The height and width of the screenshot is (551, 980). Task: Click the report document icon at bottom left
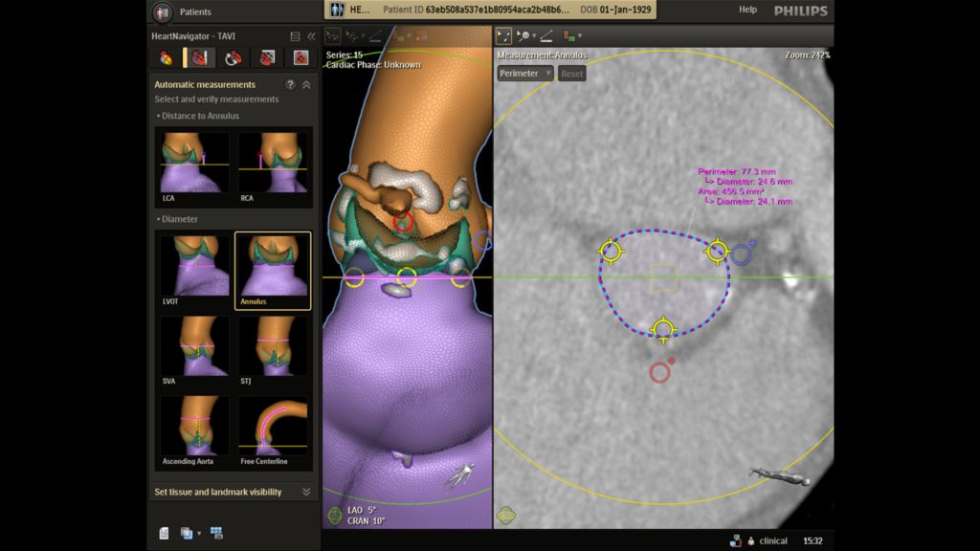point(164,533)
